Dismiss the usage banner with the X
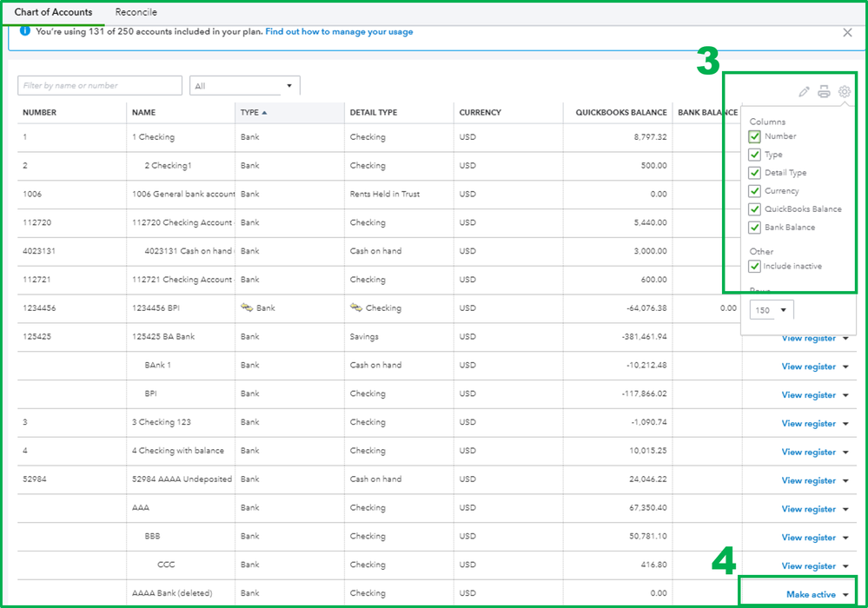The width and height of the screenshot is (868, 608). click(x=847, y=33)
